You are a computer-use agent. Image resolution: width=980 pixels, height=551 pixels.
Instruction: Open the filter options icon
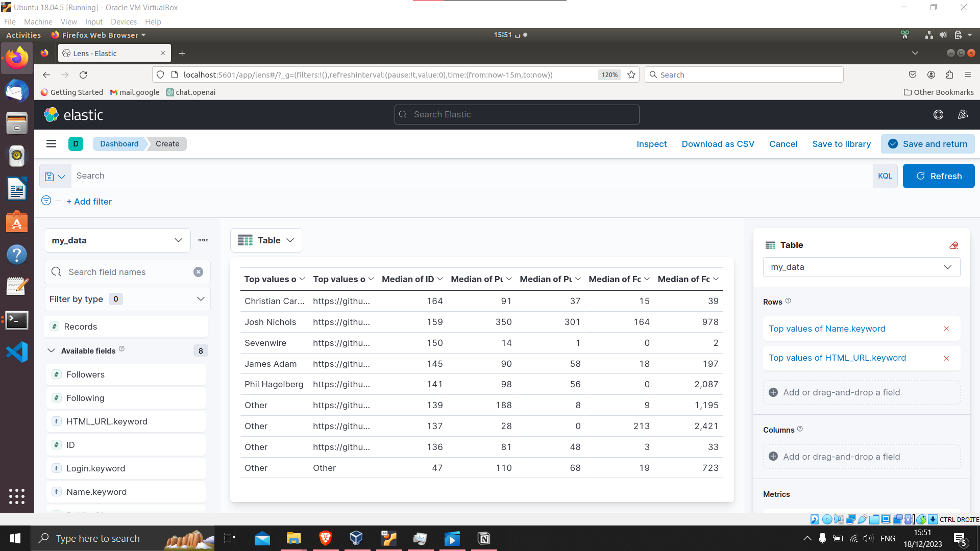pyautogui.click(x=46, y=201)
